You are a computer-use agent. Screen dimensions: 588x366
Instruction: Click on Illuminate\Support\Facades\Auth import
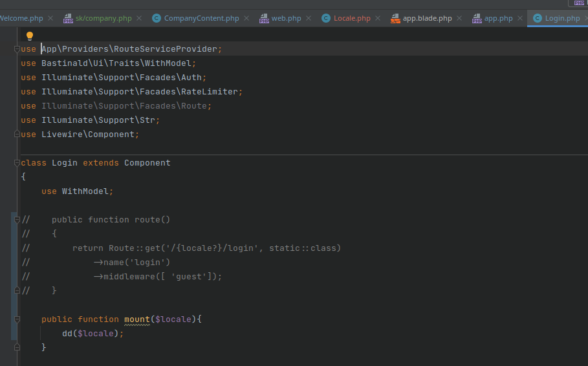[122, 78]
